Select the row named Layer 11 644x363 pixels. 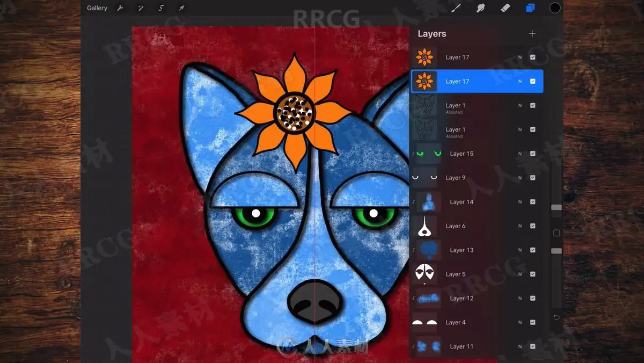pos(477,347)
